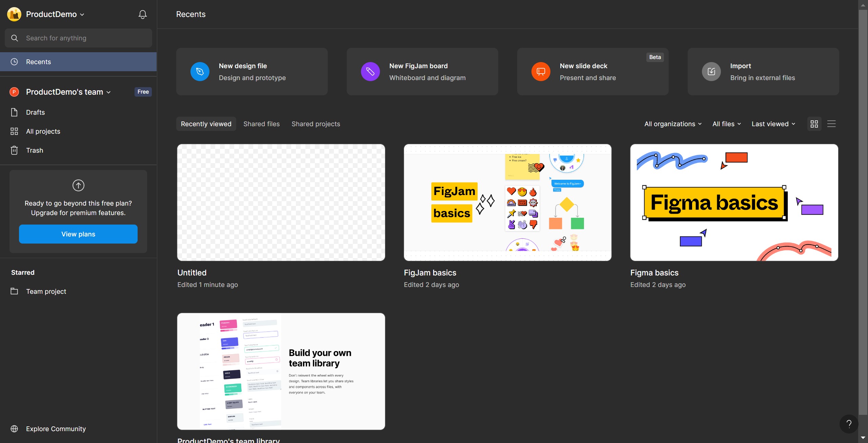The width and height of the screenshot is (868, 443).
Task: Click the ProductDemo's team red avatar
Action: click(14, 92)
